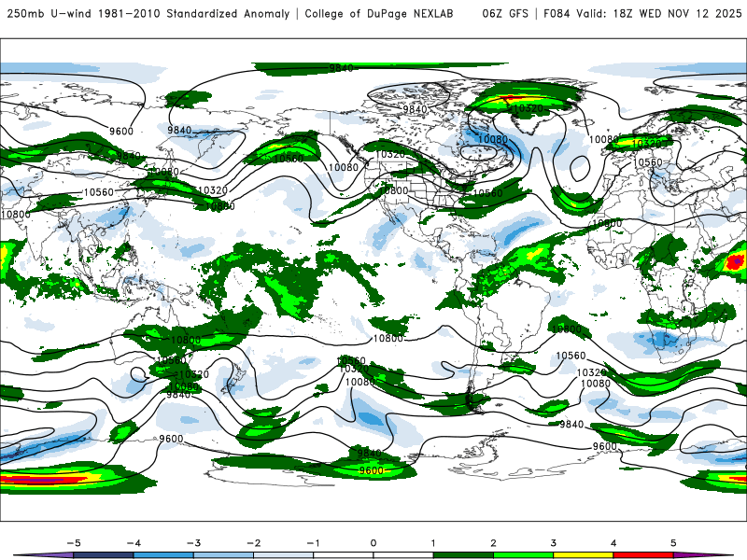Click the 'F084' forecast hour label
This screenshot has height=560, width=747.
(556, 14)
